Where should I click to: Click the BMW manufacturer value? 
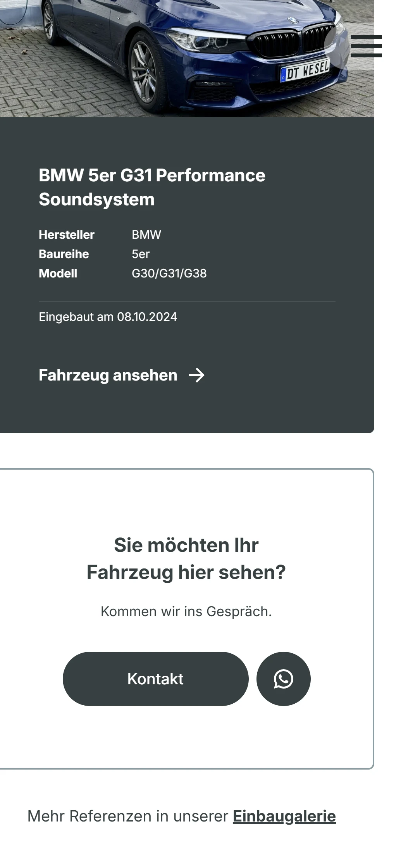click(x=146, y=234)
